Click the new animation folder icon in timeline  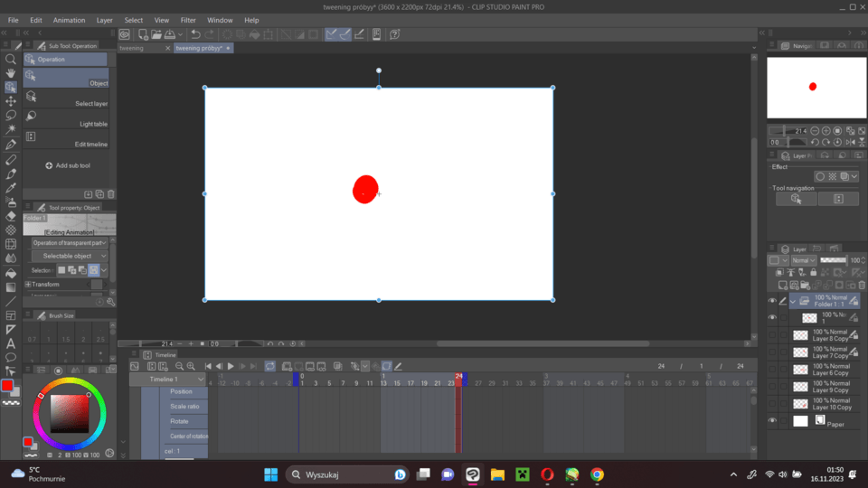click(287, 366)
